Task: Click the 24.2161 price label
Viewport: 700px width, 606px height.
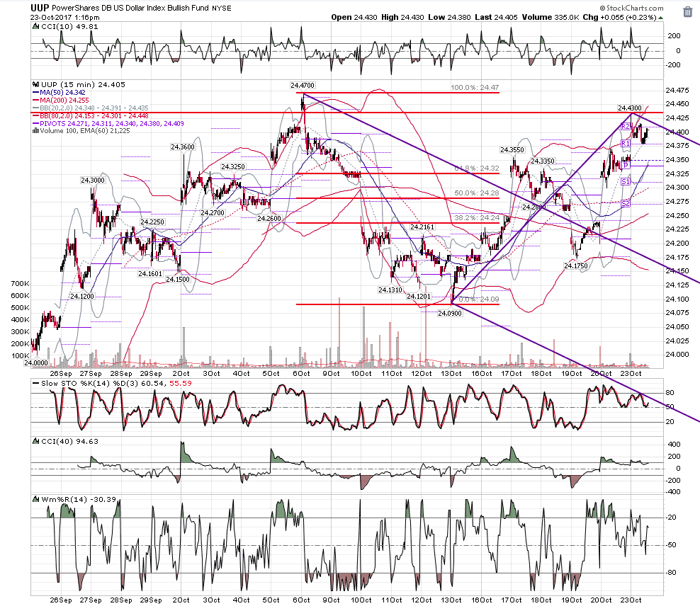Action: click(422, 227)
